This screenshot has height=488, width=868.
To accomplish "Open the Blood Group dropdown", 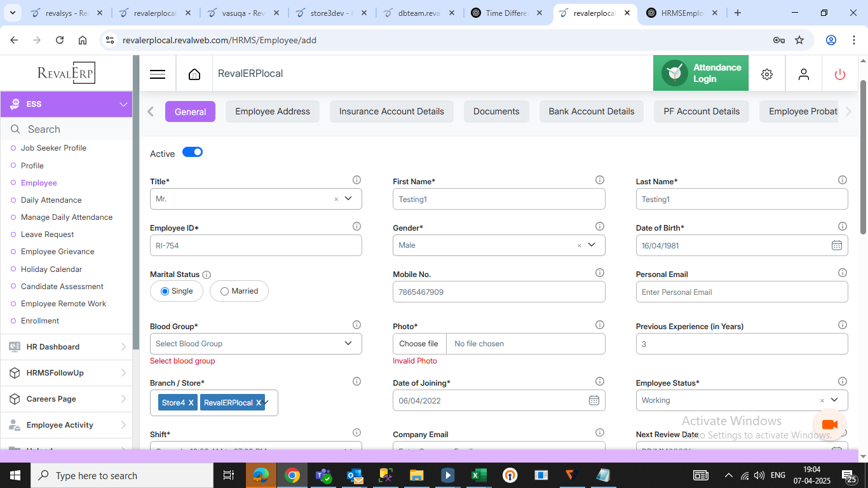I will [x=255, y=344].
